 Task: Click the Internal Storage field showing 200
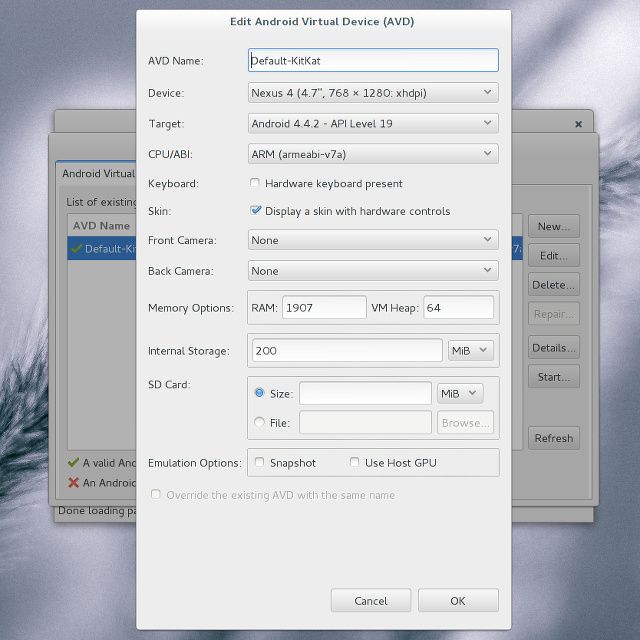pos(347,350)
